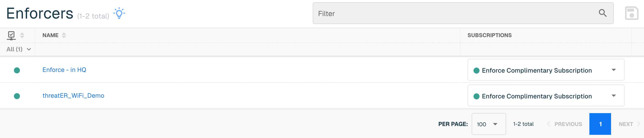Click the connection status column icon
644x138 pixels.
pos(11,36)
